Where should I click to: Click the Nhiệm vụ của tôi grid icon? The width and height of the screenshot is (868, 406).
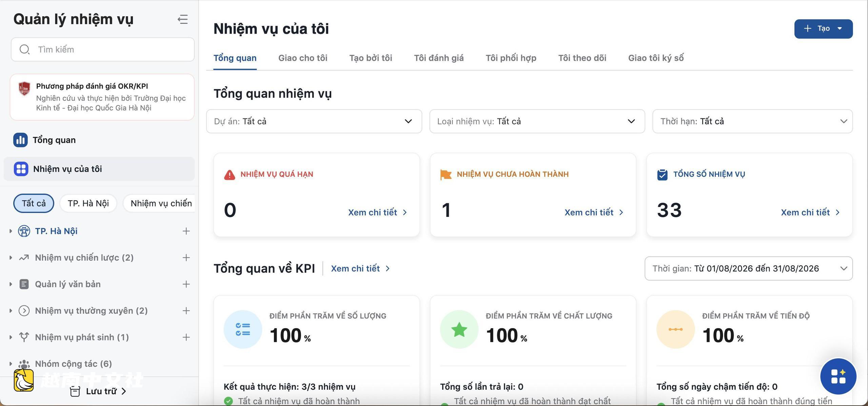(x=21, y=169)
